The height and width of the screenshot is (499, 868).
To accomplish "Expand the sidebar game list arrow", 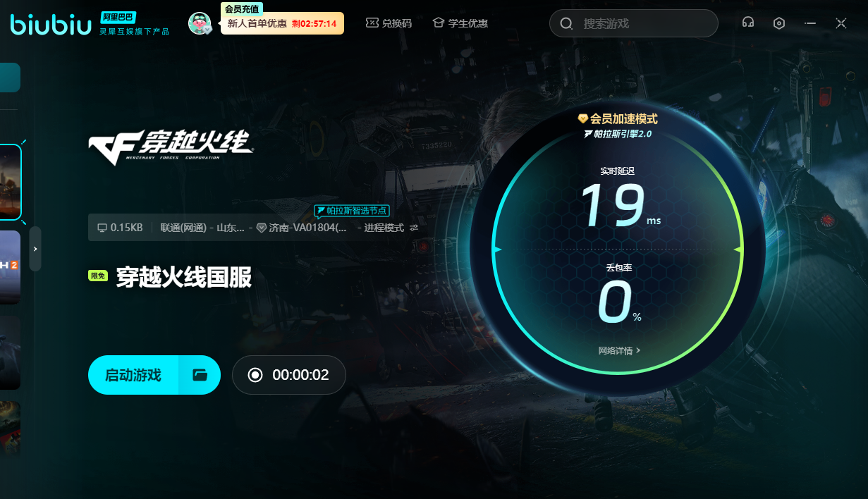I will (x=35, y=249).
